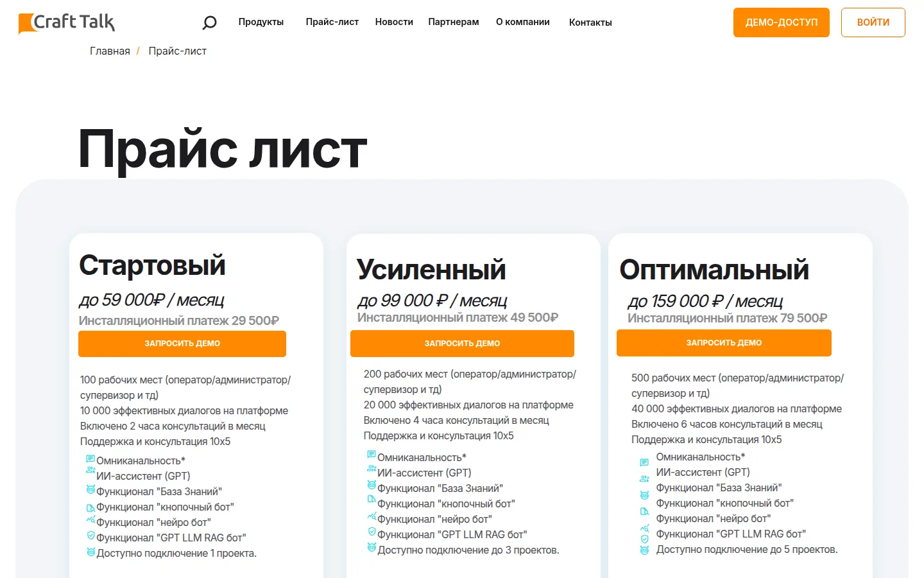The height and width of the screenshot is (578, 924).
Task: Click "Включено 2 часа консультаций в месяц"
Action: (173, 426)
